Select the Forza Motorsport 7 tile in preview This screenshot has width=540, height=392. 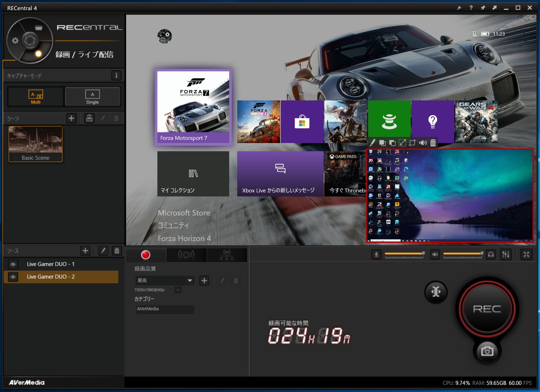193,107
